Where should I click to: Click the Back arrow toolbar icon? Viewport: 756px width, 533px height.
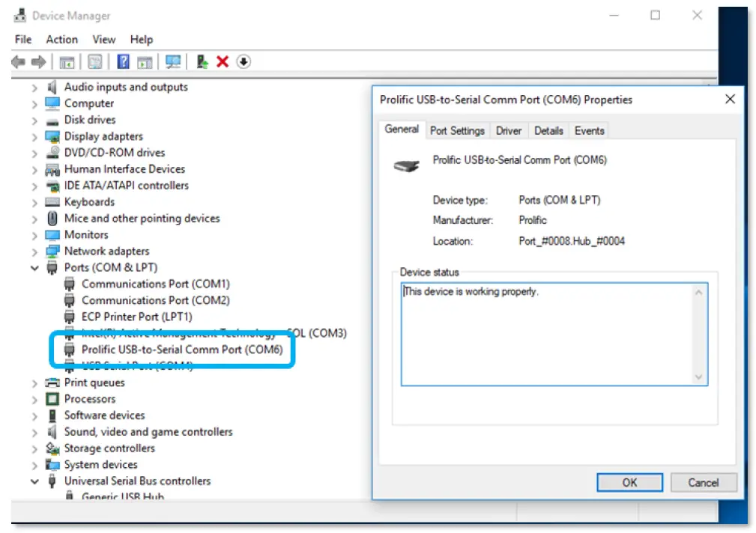(18, 61)
